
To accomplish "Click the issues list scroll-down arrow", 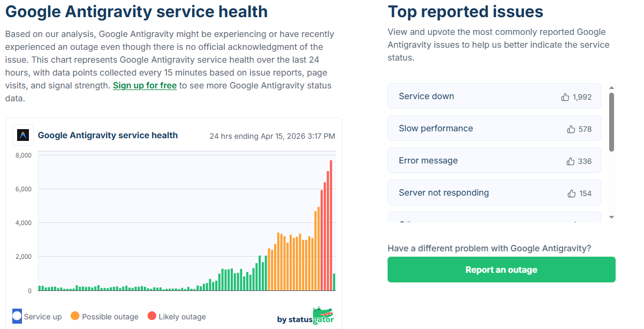I will point(611,217).
